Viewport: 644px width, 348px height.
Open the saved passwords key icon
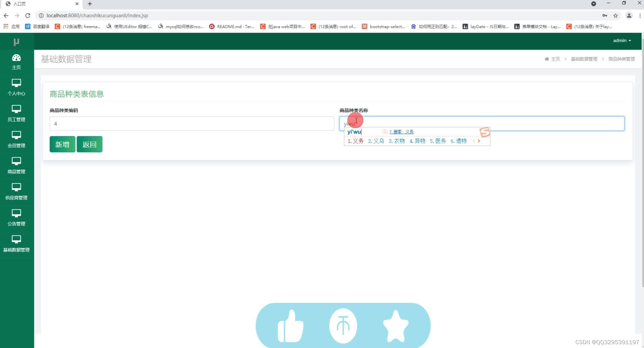pos(605,15)
